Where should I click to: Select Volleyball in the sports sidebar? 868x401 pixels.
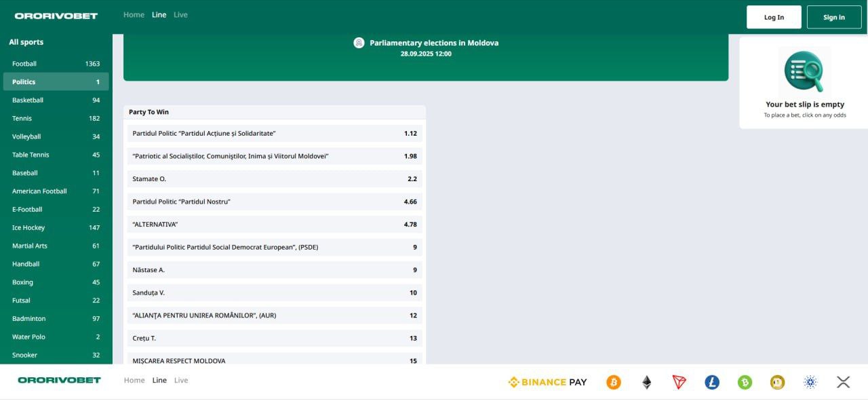(x=56, y=137)
